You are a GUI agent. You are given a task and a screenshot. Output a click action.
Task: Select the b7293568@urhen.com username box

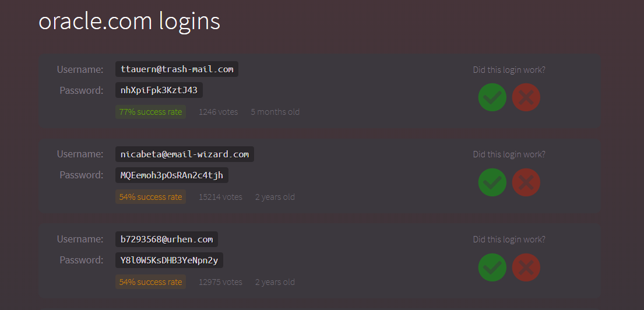167,239
